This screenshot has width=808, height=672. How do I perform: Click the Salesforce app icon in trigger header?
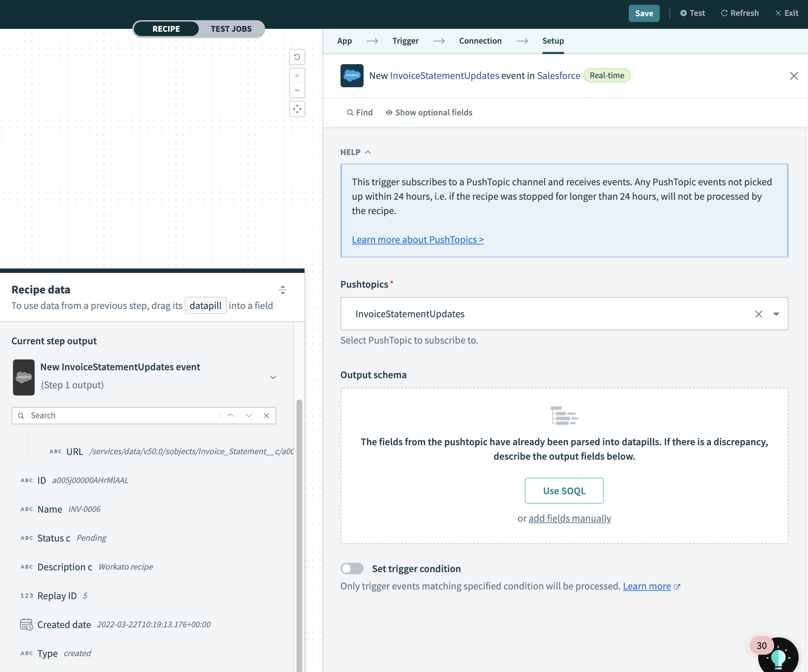[352, 75]
